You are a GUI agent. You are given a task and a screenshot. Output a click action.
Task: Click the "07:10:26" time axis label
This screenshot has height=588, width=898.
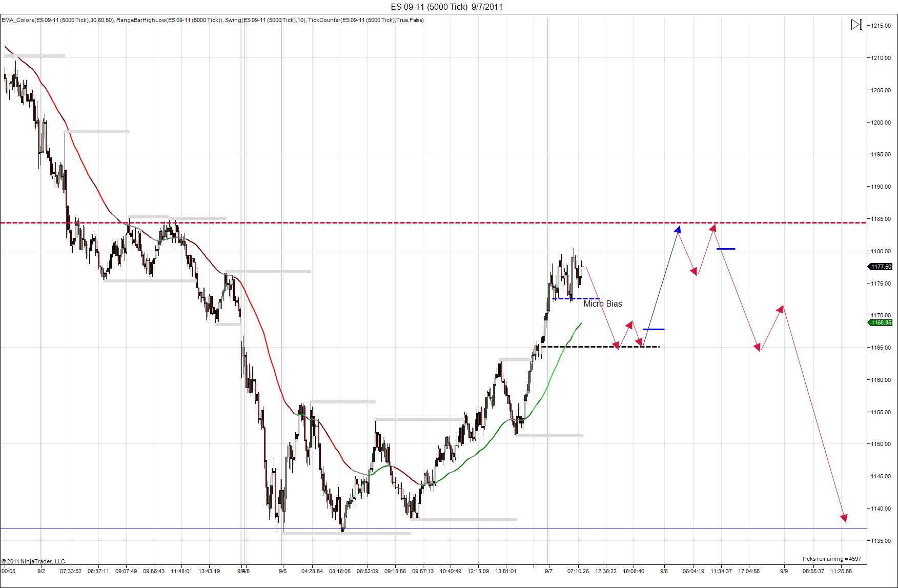click(578, 571)
